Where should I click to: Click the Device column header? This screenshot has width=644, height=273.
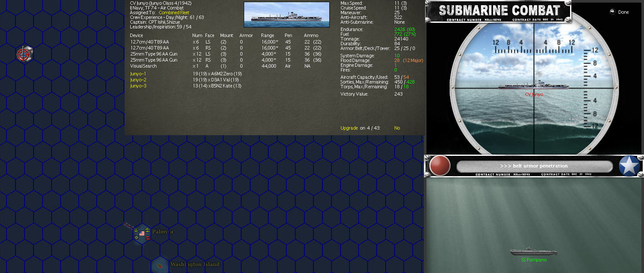click(x=137, y=35)
